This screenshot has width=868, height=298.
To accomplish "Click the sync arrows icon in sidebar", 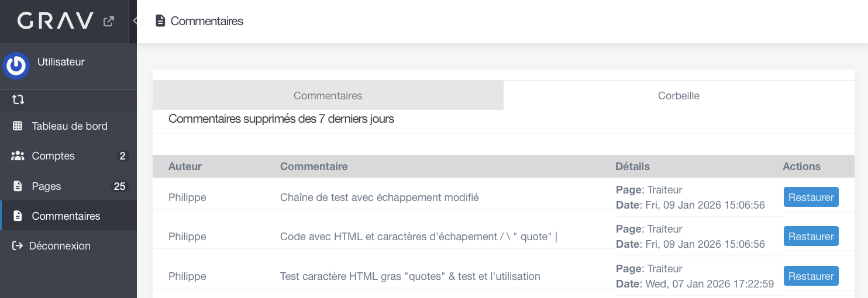I will point(18,100).
